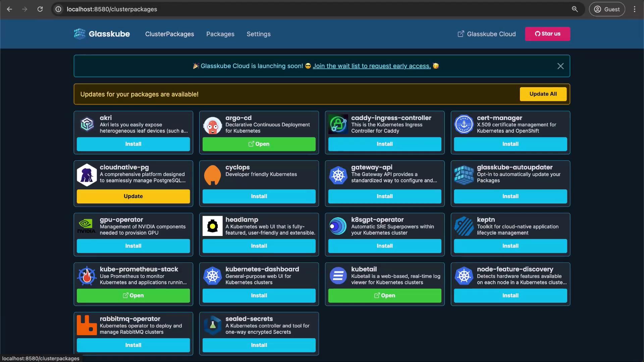Screen dimensions: 644x362
Task: Install caddy-ingress-controller
Action: 385,144
